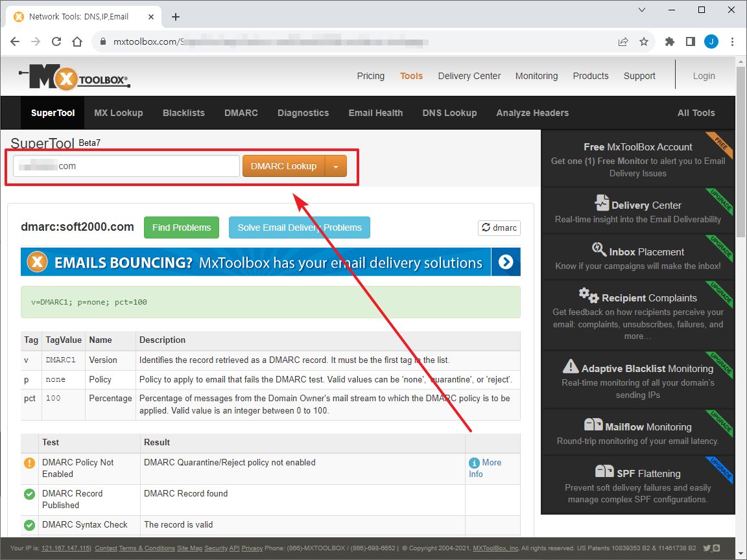Switch to the Email Health tab
Image resolution: width=747 pixels, height=560 pixels.
pos(376,113)
